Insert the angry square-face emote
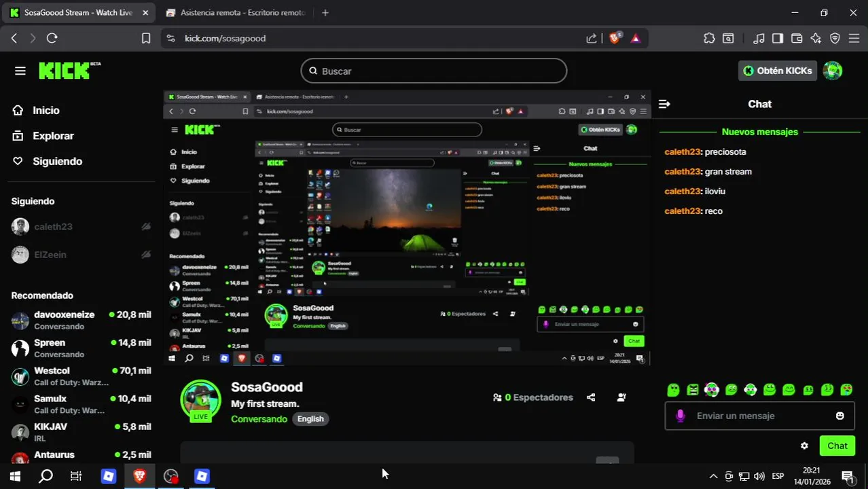This screenshot has width=868, height=489. 692,390
